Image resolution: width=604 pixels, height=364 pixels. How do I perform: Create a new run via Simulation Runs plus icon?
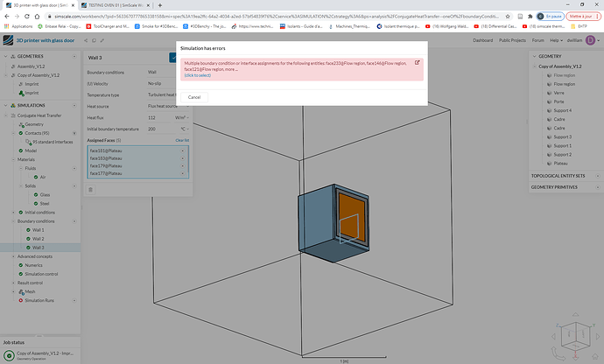[74, 300]
